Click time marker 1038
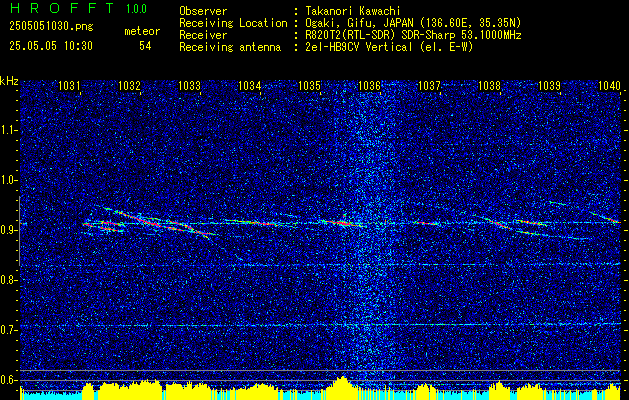 tap(489, 85)
